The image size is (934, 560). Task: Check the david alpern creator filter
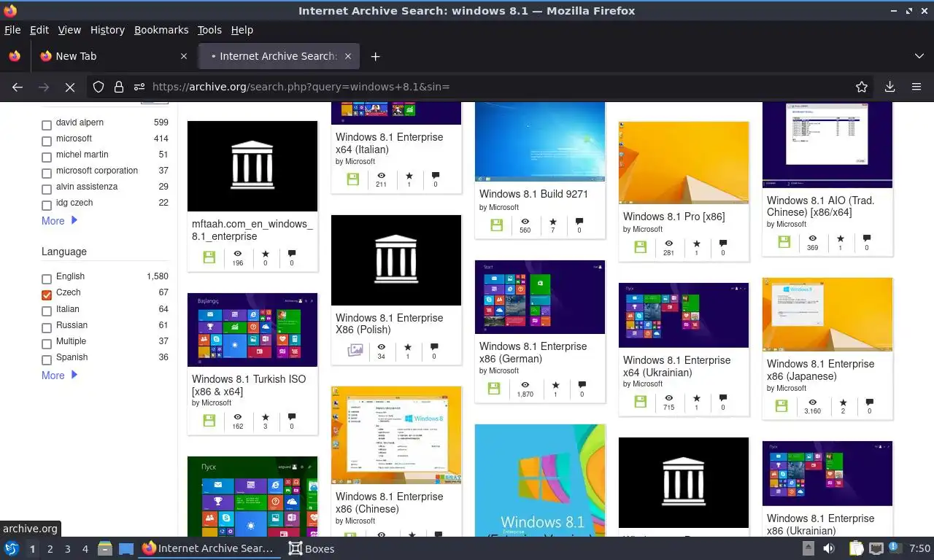(47, 125)
